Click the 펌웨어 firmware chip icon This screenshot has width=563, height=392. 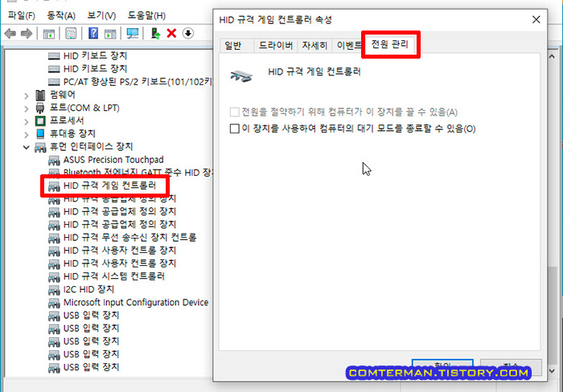tap(40, 95)
